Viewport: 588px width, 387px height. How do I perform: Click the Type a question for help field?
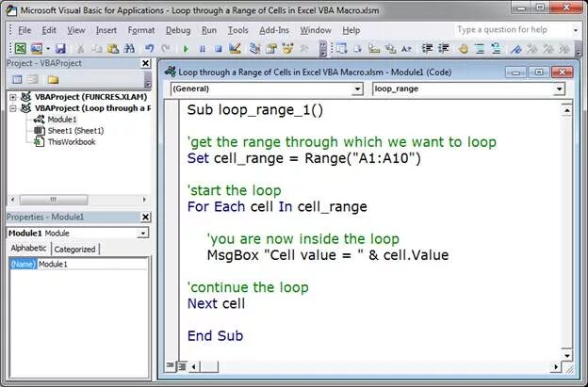coord(513,29)
